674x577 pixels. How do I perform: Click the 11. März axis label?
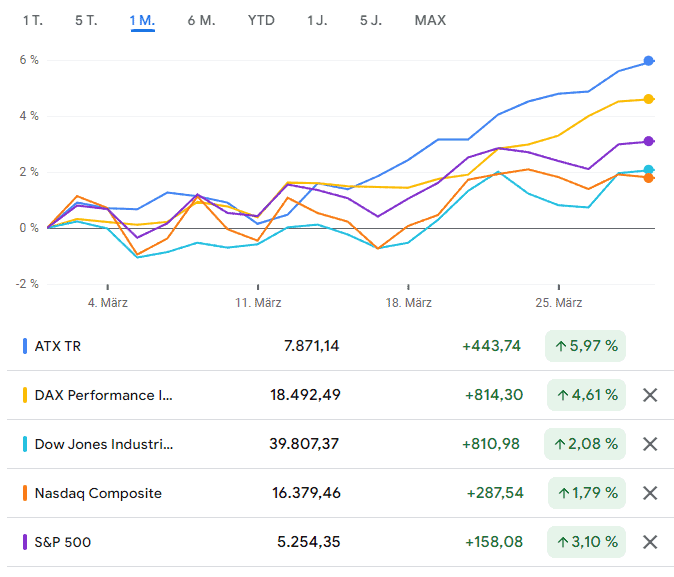point(258,303)
